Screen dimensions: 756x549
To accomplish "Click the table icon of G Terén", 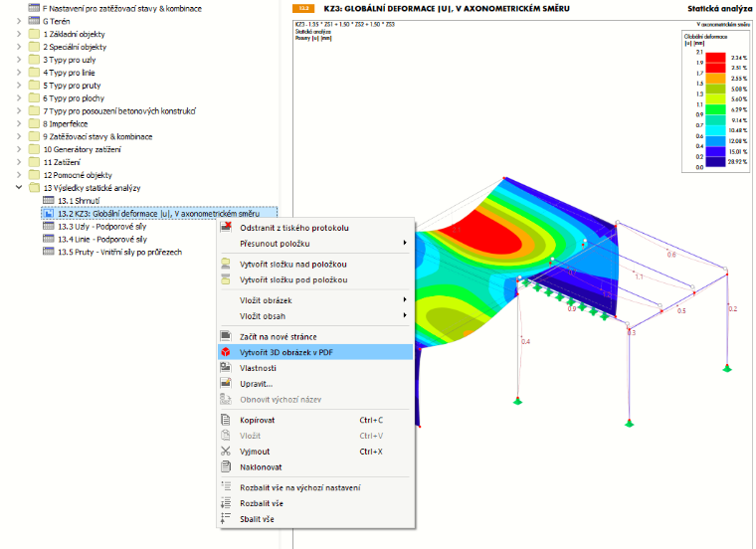I will (x=34, y=21).
